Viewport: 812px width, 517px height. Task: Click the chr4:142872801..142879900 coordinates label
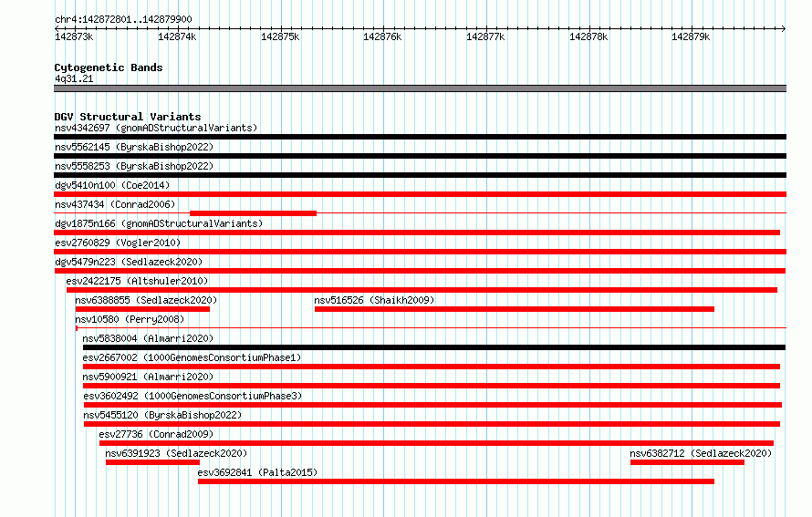click(x=123, y=19)
